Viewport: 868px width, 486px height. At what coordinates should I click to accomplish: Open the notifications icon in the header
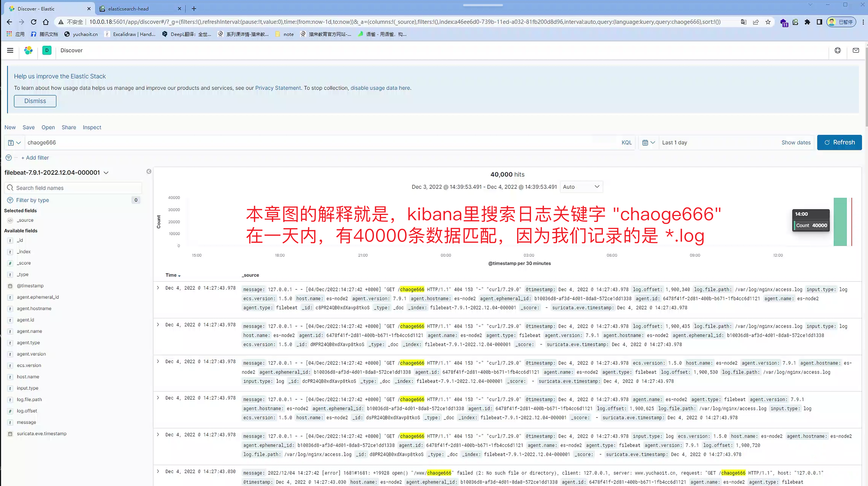point(856,50)
